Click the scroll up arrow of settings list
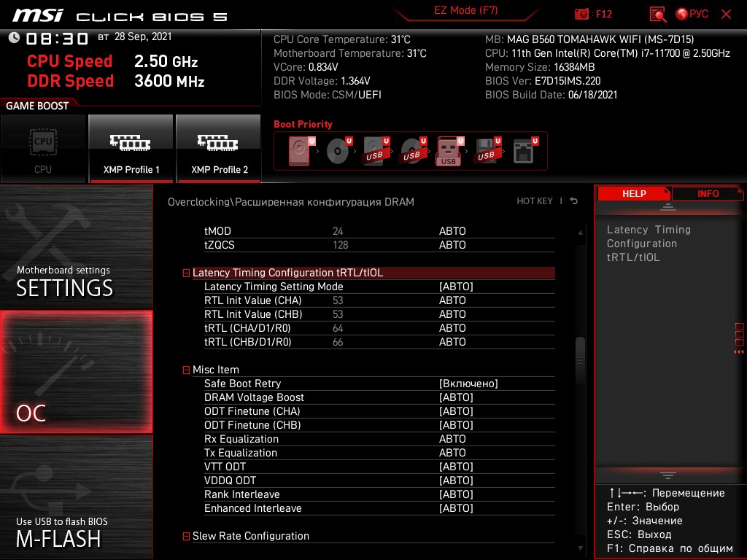 pyautogui.click(x=580, y=233)
